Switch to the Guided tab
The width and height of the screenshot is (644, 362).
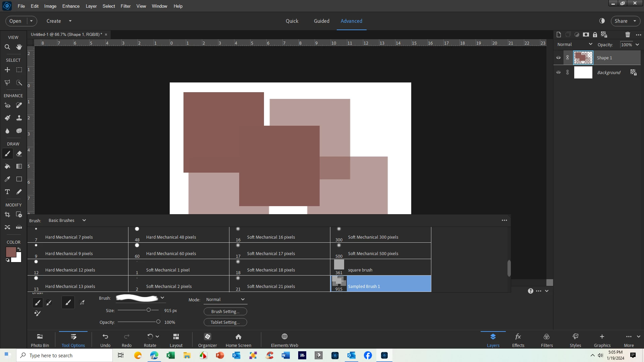pyautogui.click(x=321, y=21)
